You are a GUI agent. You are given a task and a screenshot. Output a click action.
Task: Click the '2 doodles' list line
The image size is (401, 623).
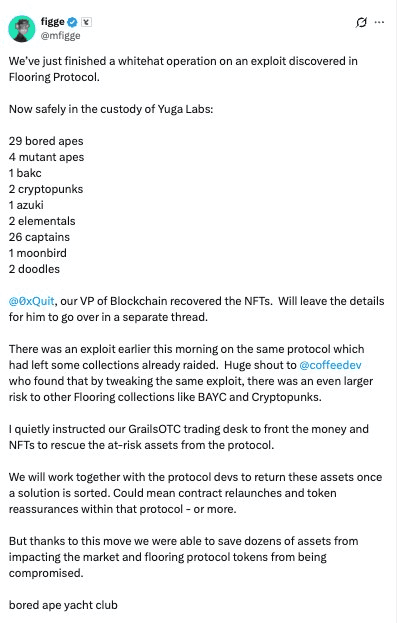(34, 269)
